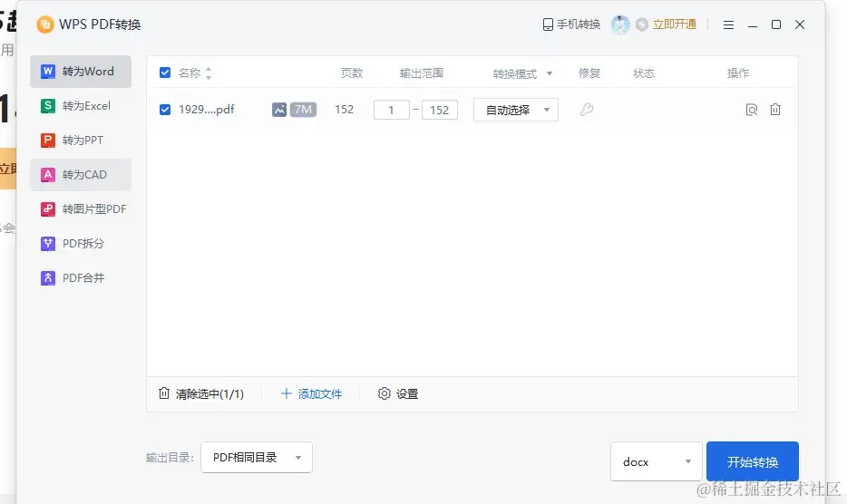The image size is (847, 504).
Task: Select the 转图片型PDF tab
Action: point(81,209)
